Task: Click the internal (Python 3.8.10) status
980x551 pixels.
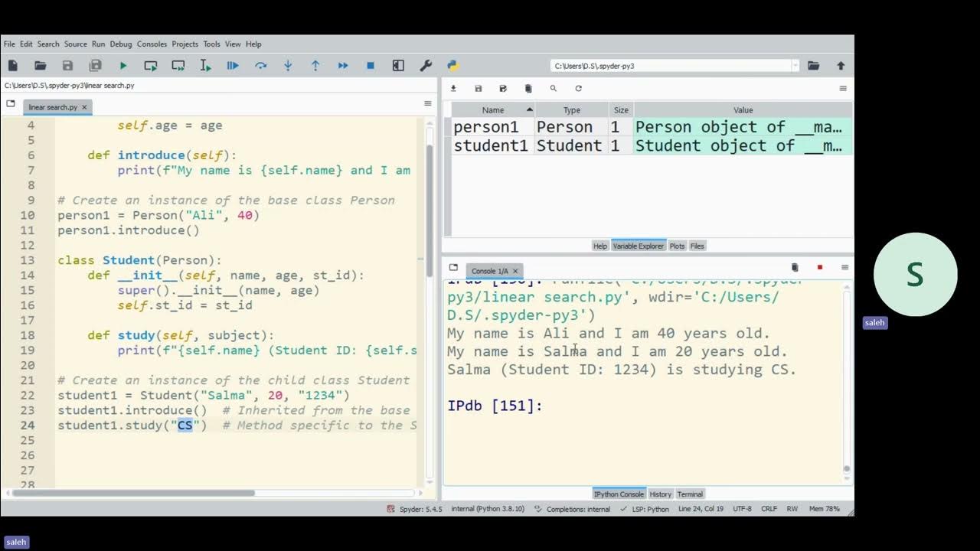Action: pos(488,509)
